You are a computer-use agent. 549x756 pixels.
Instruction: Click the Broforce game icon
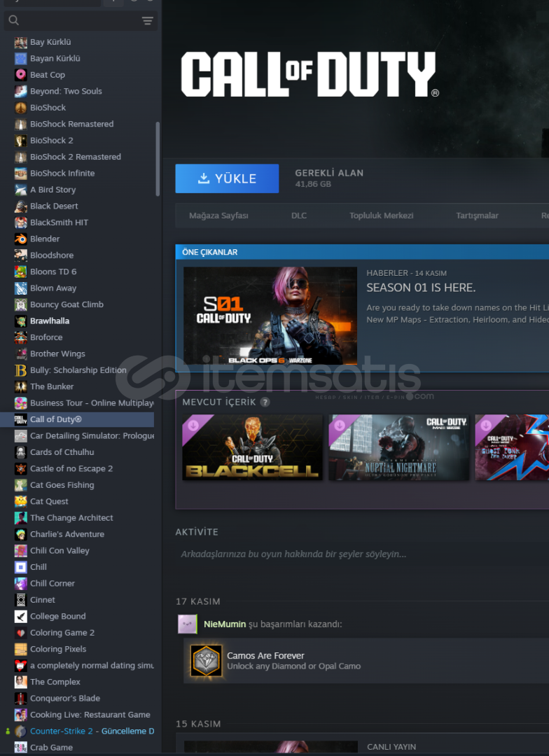[21, 337]
